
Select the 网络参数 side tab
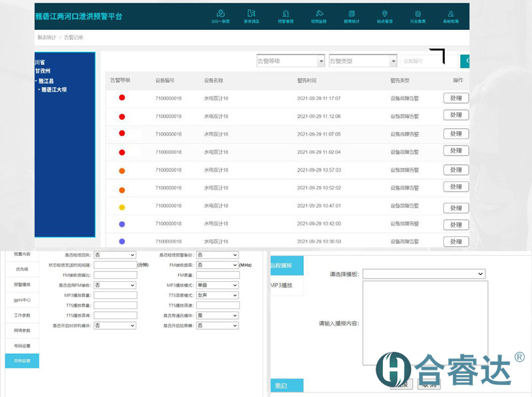point(23,330)
